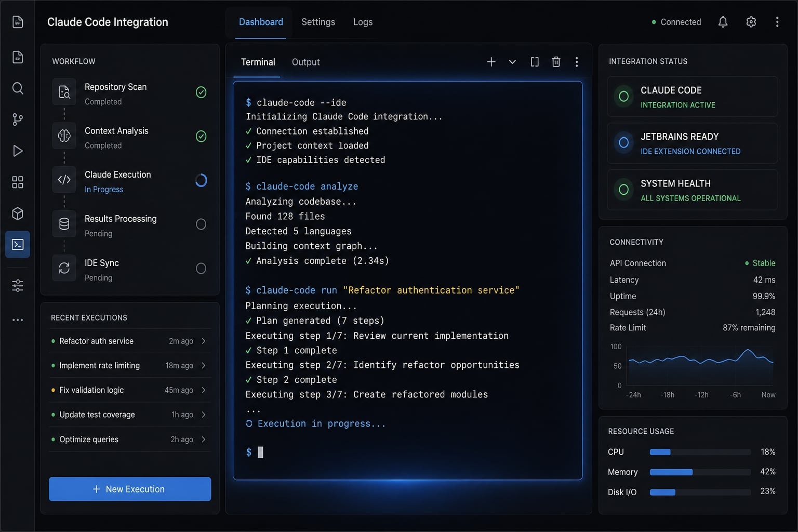Click the Claude Code status ring icon
Viewport: 798px width, 532px height.
coord(624,96)
